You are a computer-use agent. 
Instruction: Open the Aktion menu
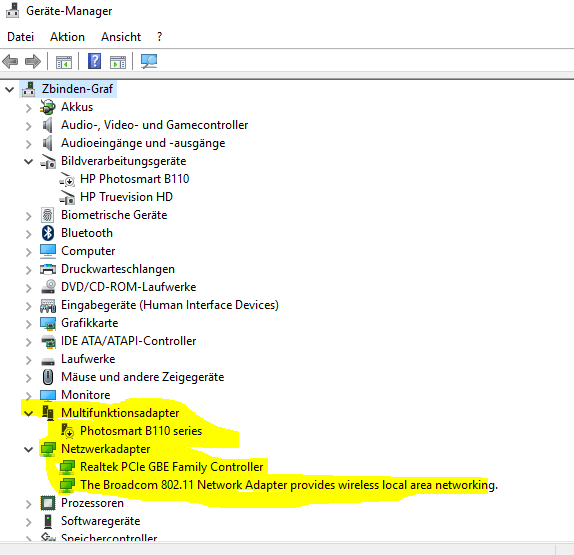tap(67, 37)
